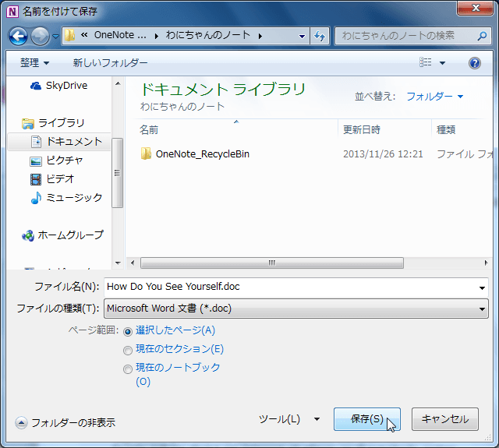
Task: Click the file list horizontal scrollbar thumb
Action: coord(272,263)
